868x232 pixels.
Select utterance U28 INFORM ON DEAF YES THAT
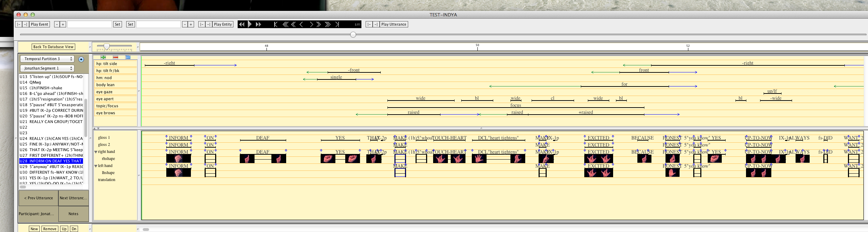click(x=51, y=161)
